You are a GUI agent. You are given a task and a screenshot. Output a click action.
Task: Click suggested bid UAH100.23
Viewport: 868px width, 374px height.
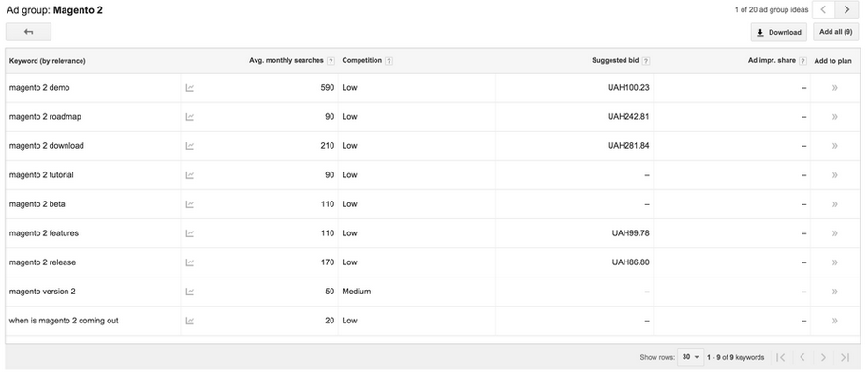(628, 87)
